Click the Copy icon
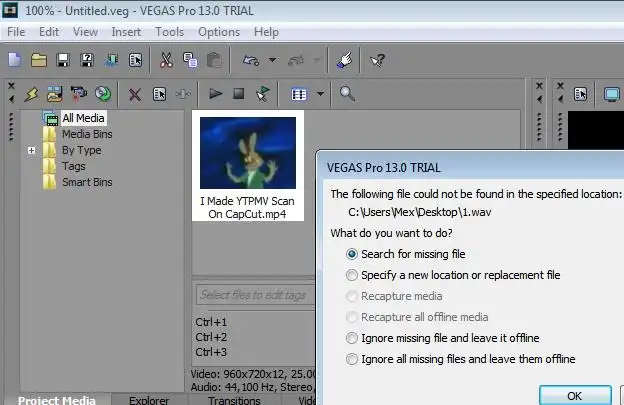The width and height of the screenshot is (624, 405). [x=190, y=60]
